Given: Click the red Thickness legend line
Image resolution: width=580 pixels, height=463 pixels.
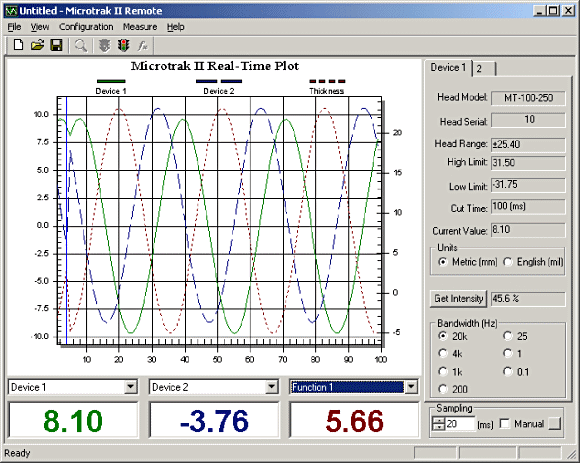Looking at the screenshot, I should coord(327,81).
